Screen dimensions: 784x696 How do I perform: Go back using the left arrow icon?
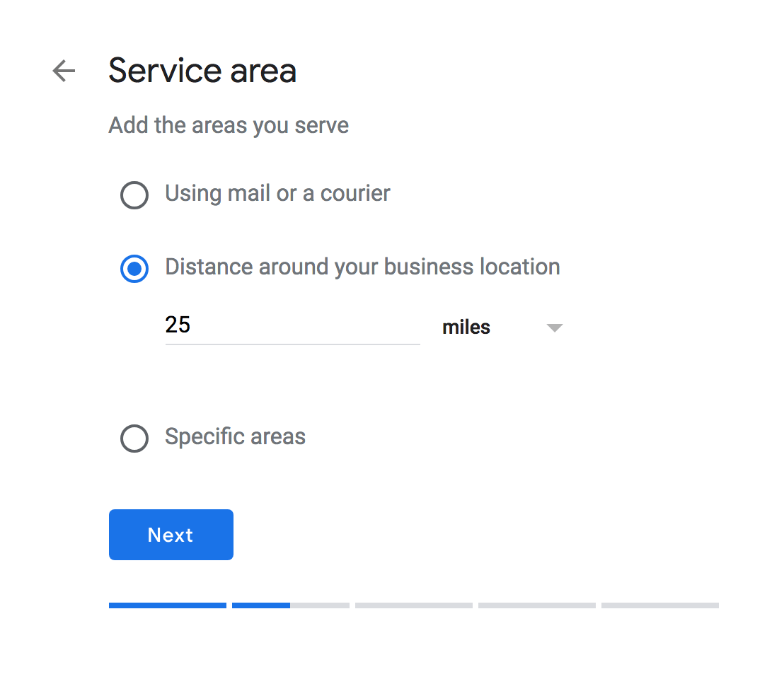click(64, 71)
